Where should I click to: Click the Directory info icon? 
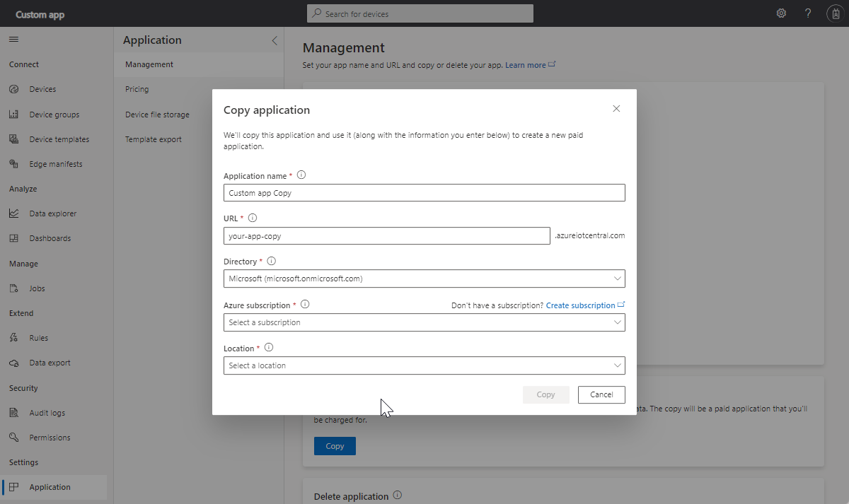point(271,261)
